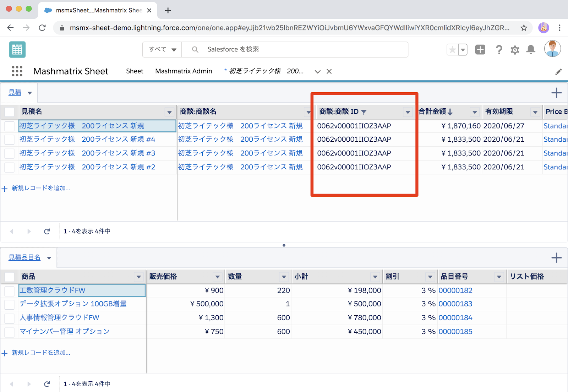This screenshot has width=568, height=392.
Task: Open the すべて search scope dropdown
Action: [x=162, y=49]
